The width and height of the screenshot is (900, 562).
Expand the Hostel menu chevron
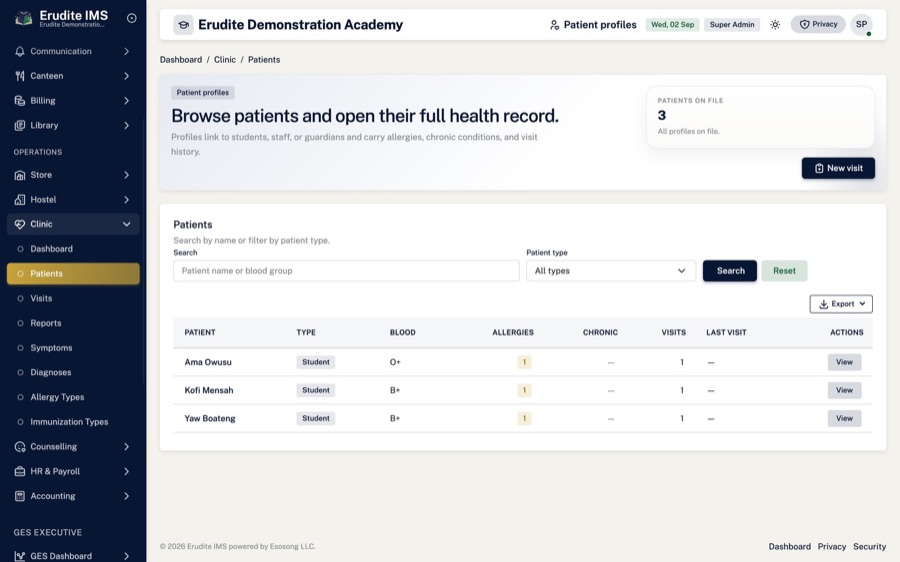(x=126, y=200)
